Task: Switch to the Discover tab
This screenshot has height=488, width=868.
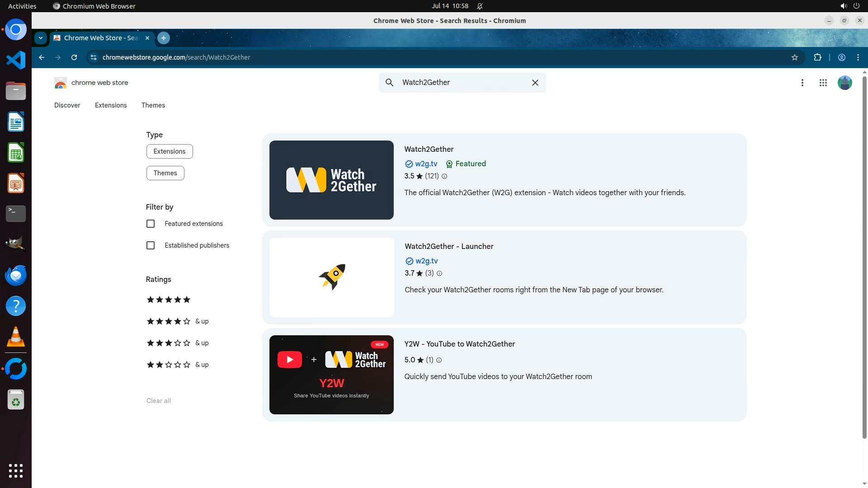Action: [67, 105]
